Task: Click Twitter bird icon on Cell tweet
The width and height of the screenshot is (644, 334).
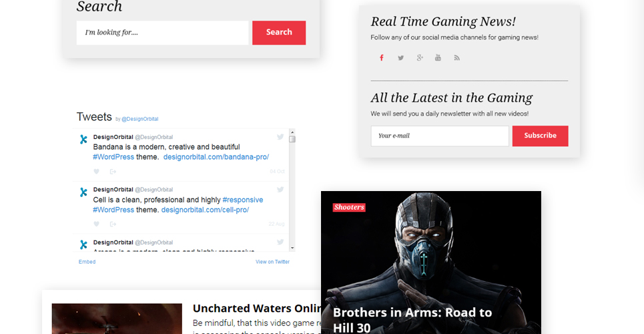Action: (x=280, y=190)
